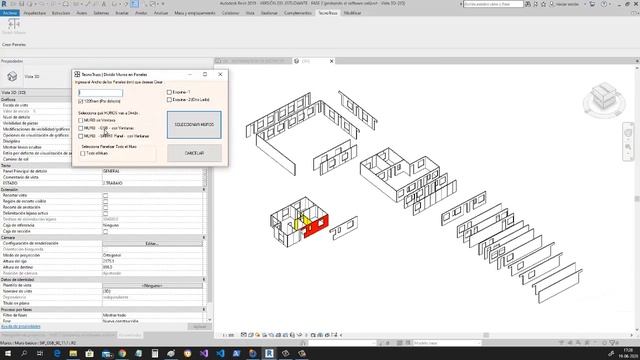Click the Properties type selector 3D view icon
Screen dimensions: 640x360
tap(12, 76)
